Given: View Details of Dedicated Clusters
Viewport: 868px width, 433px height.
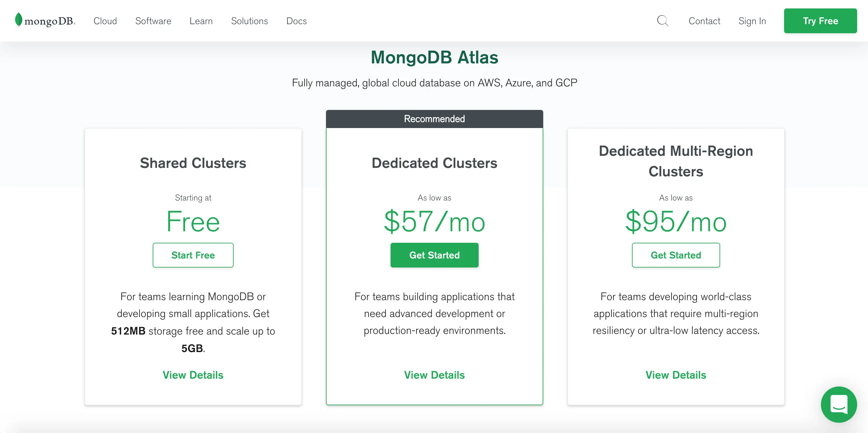Looking at the screenshot, I should [x=434, y=375].
